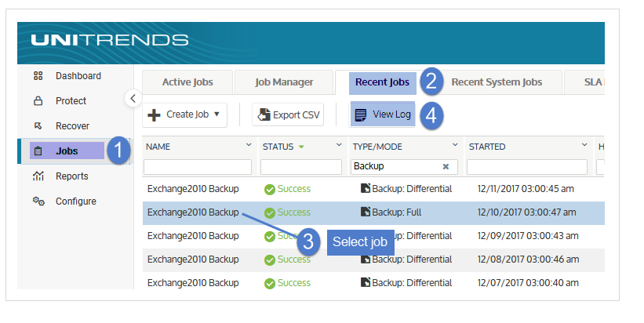Click the success checkmark for 12/07/2017 job
This screenshot has width=644, height=323.
(270, 284)
